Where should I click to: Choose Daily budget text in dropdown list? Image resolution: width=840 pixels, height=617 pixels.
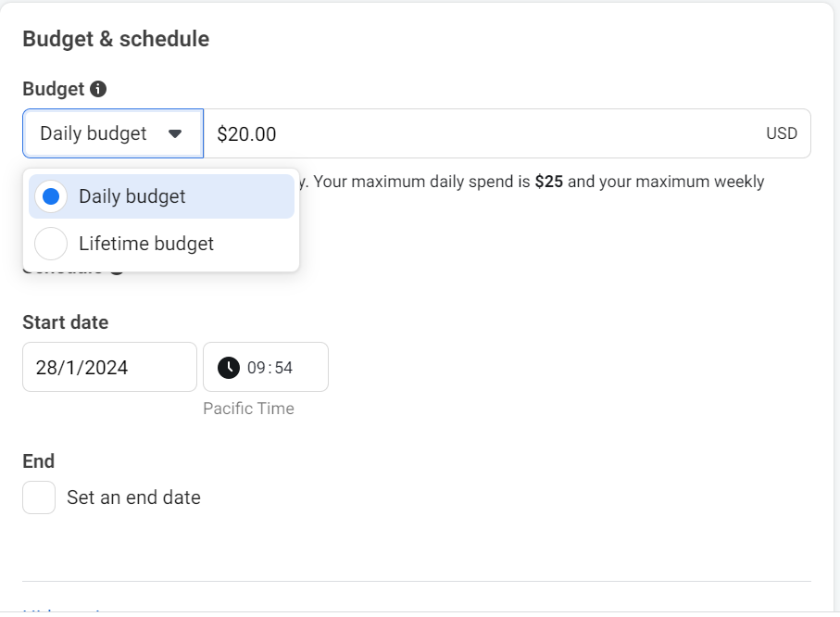132,196
